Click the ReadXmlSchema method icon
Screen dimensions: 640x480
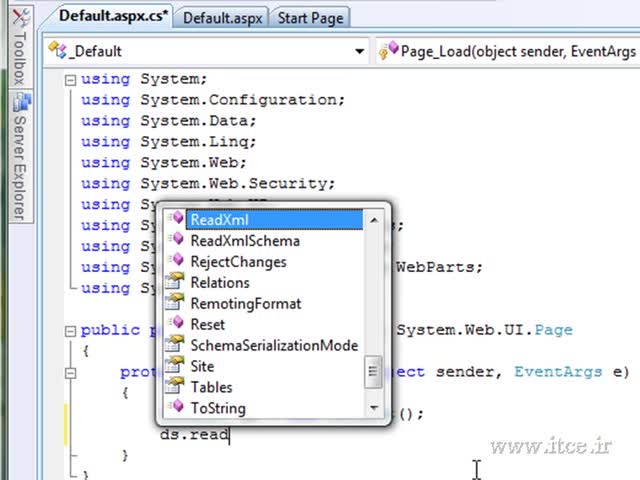[176, 239]
